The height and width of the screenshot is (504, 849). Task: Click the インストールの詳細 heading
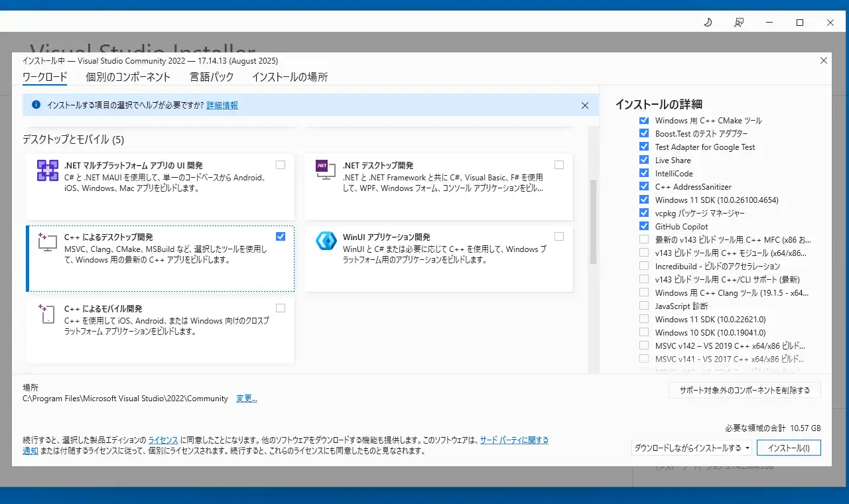point(659,104)
